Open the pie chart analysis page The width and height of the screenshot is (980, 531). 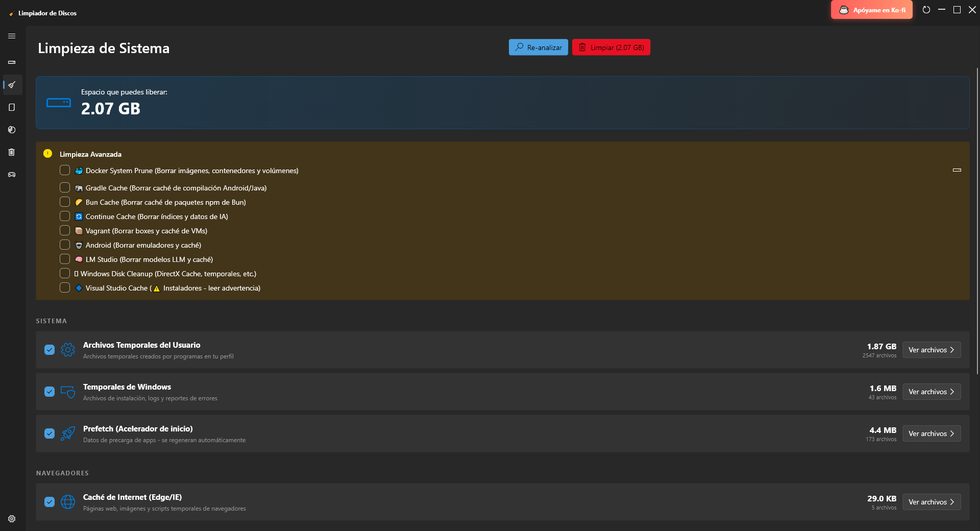tap(12, 130)
